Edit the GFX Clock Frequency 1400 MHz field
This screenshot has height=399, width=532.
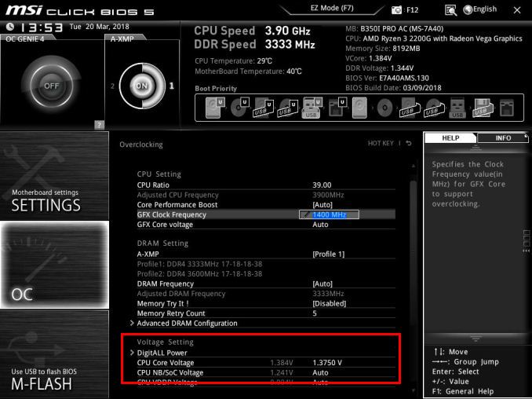[329, 214]
